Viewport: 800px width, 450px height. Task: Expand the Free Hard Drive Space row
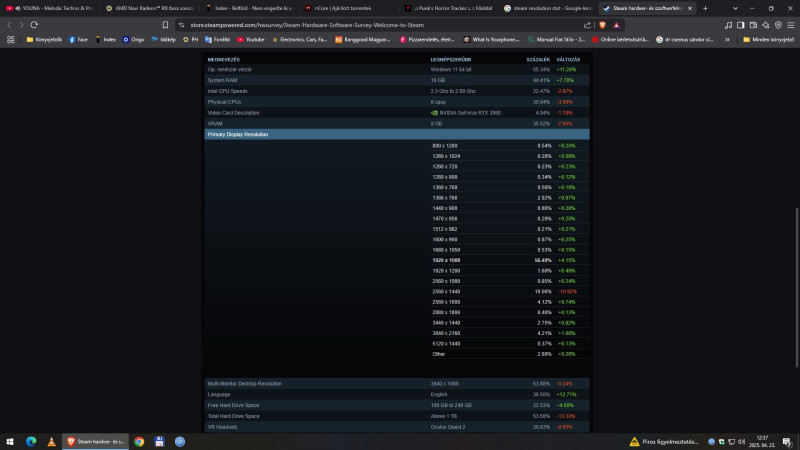(x=397, y=405)
